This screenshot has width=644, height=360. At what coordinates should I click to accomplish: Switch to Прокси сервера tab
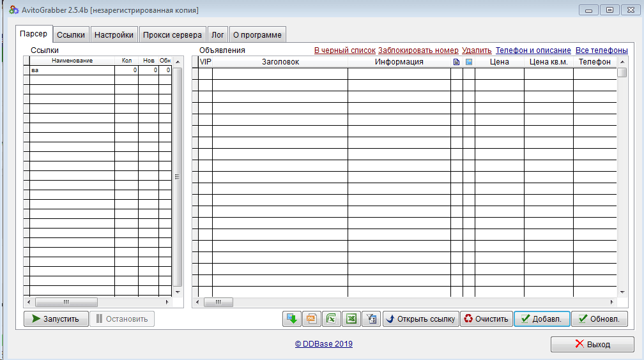tap(172, 35)
